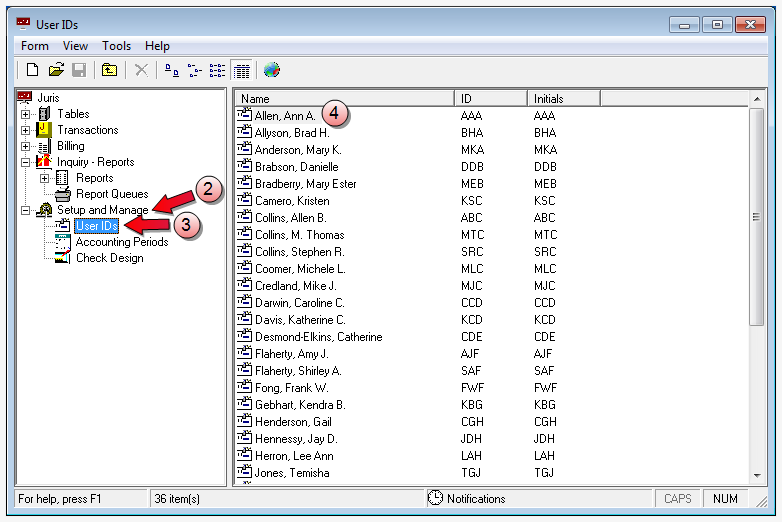Select user Collins, Allen B.
Image resolution: width=782 pixels, height=522 pixels.
pos(291,218)
